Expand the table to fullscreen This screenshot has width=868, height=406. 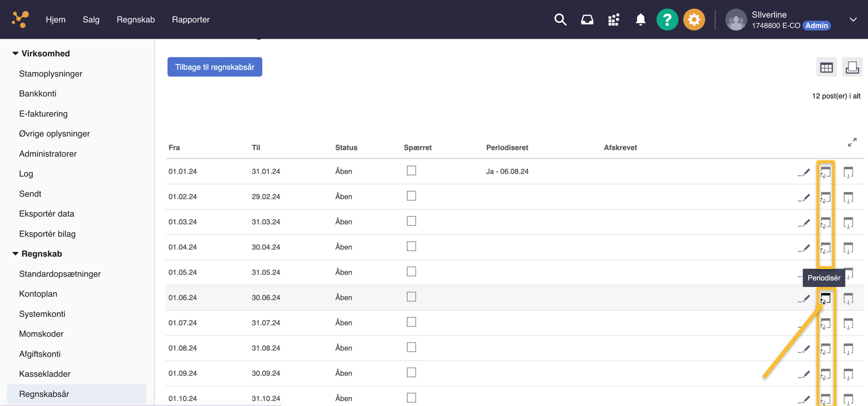tap(852, 142)
